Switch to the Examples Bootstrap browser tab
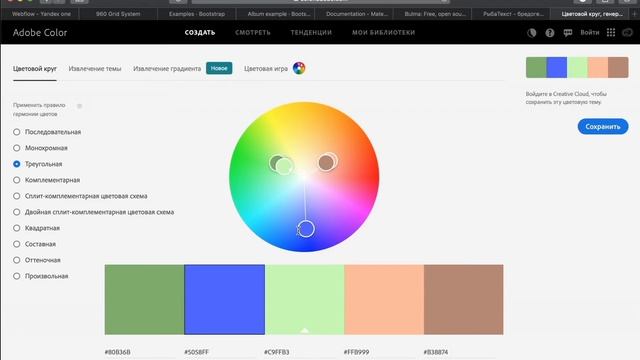 point(197,14)
